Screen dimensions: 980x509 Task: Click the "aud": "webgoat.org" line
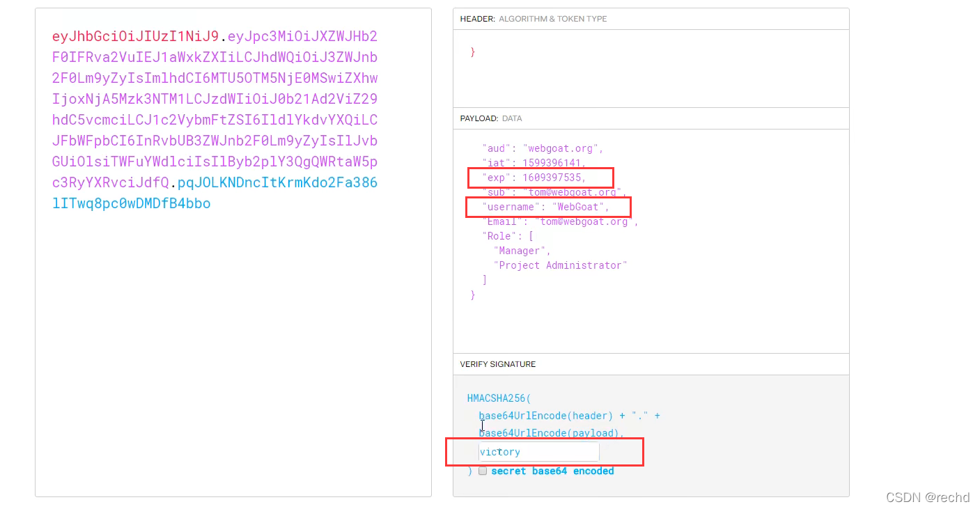(x=543, y=148)
